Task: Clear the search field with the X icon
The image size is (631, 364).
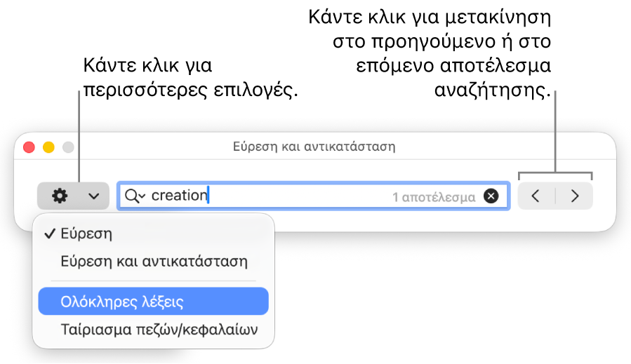Action: point(491,196)
